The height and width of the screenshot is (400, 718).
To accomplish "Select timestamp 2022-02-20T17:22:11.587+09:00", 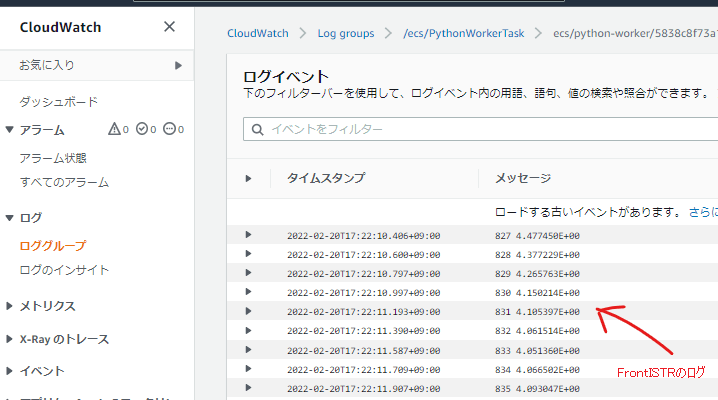I will pyautogui.click(x=364, y=351).
